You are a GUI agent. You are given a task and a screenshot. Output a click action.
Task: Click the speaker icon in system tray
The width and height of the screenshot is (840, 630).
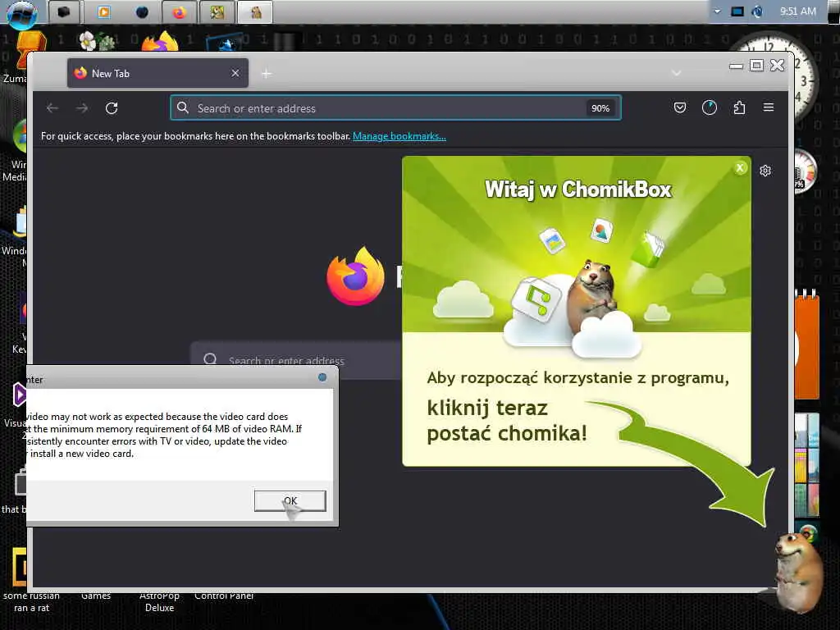(x=757, y=11)
